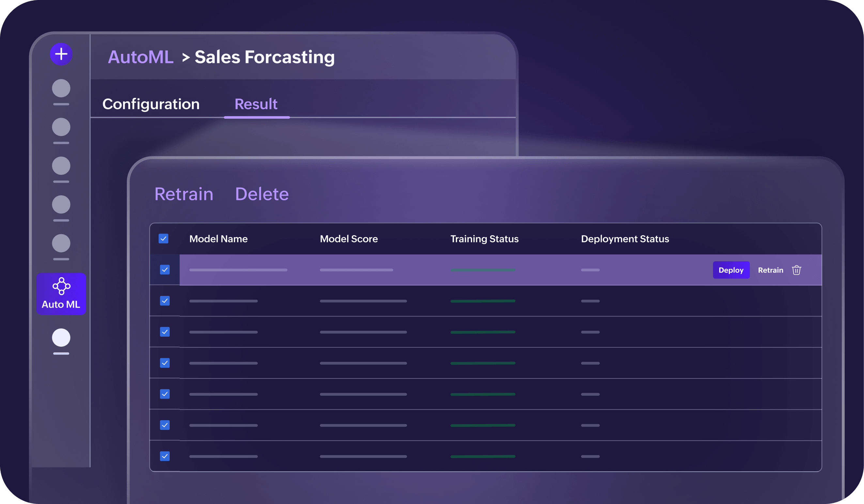Viewport: 864px width, 504px height.
Task: Click the AutoML breadcrumb link
Action: tap(141, 57)
